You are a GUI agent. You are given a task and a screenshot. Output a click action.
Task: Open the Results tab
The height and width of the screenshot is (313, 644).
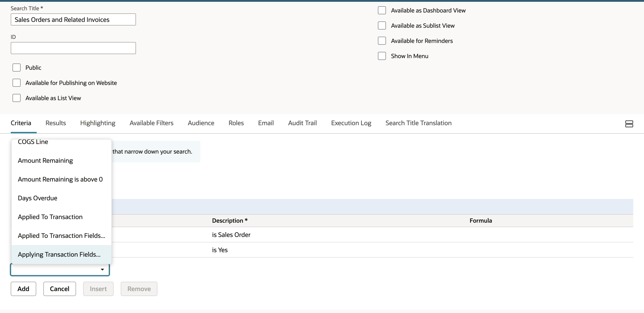tap(56, 123)
